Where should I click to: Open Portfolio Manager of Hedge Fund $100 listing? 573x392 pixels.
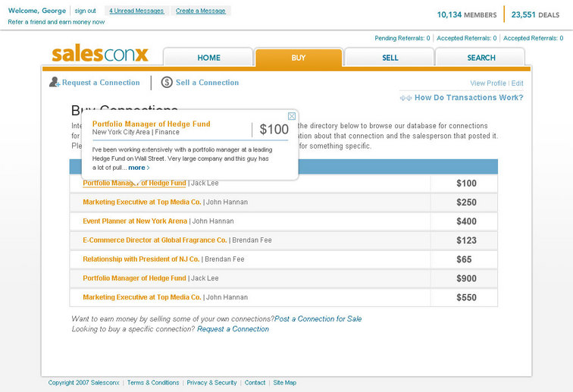tap(134, 183)
